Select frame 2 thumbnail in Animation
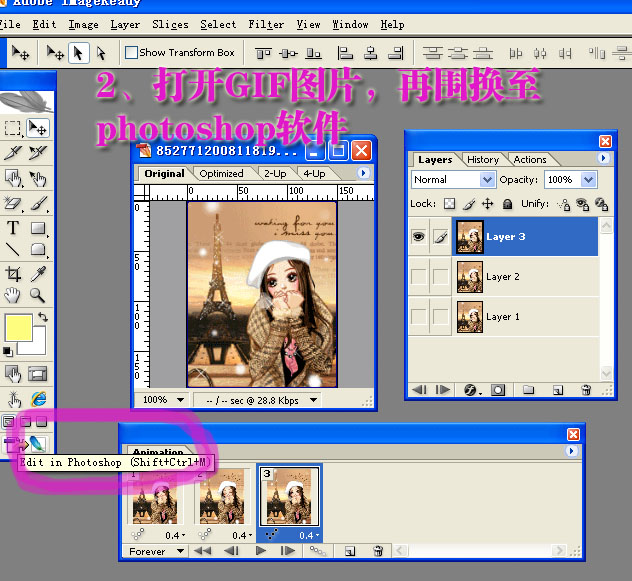This screenshot has height=581, width=632. click(222, 497)
